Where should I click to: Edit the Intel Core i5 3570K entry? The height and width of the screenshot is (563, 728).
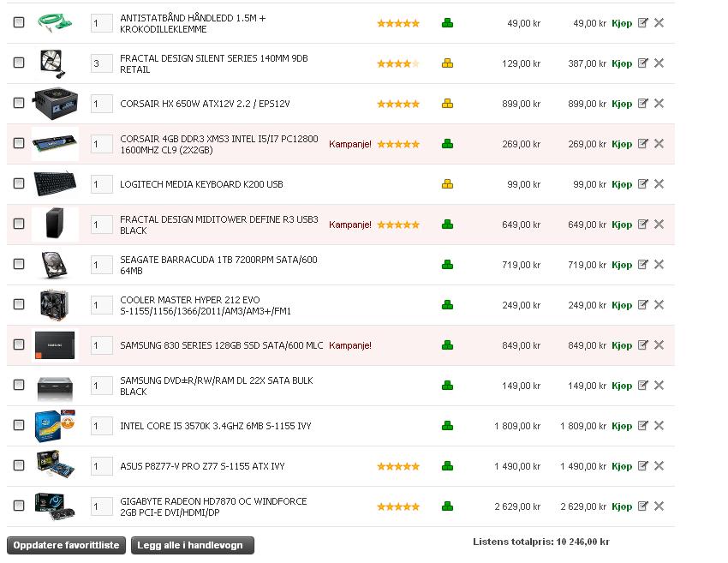click(642, 426)
